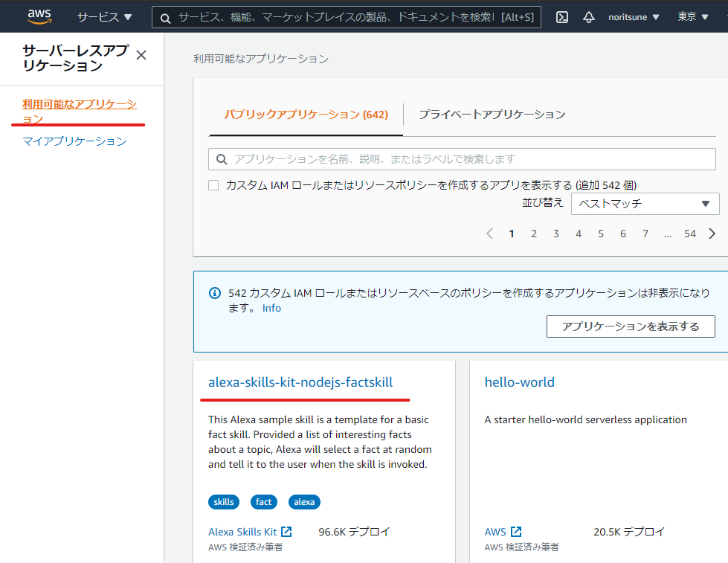
Task: Go to page 1 of results
Action: 511,234
